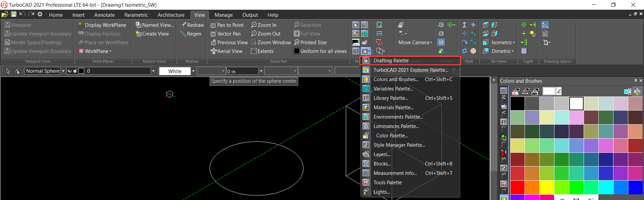Zoom to Extents
Viewport: 644px width, 200px height.
(x=262, y=51)
